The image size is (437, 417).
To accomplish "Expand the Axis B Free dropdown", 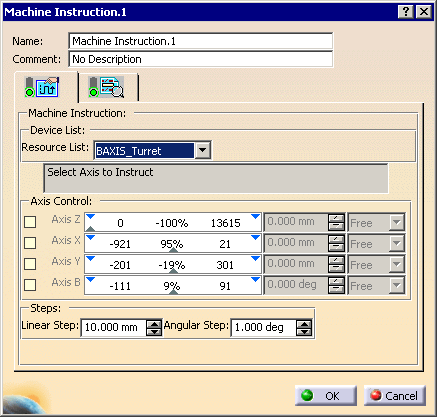I will [397, 285].
